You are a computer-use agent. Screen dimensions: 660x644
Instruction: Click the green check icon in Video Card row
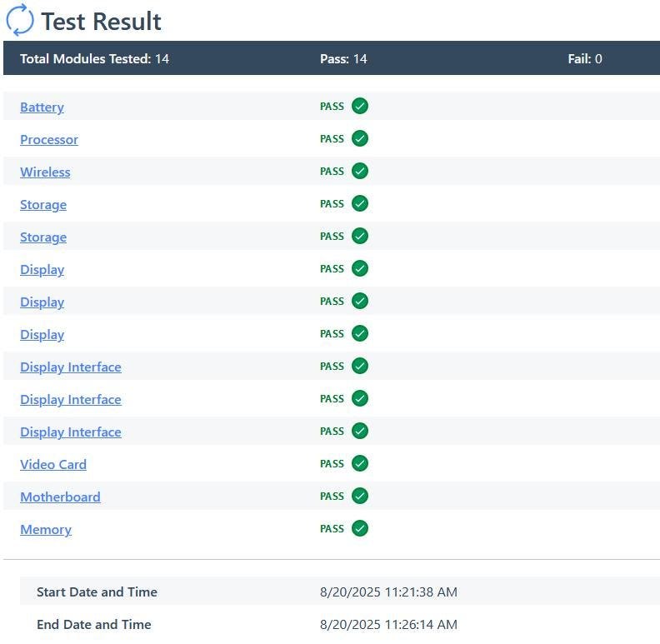(360, 463)
